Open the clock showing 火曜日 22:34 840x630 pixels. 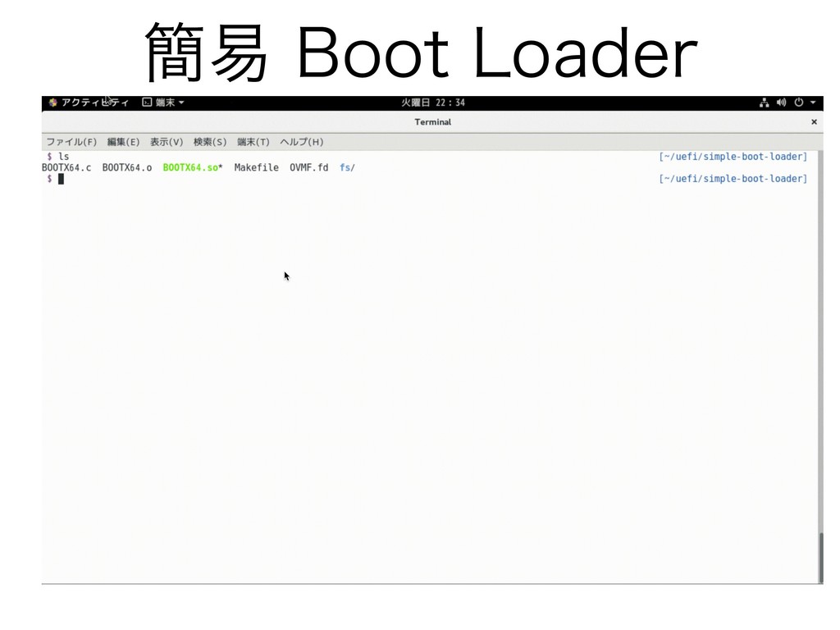click(433, 103)
